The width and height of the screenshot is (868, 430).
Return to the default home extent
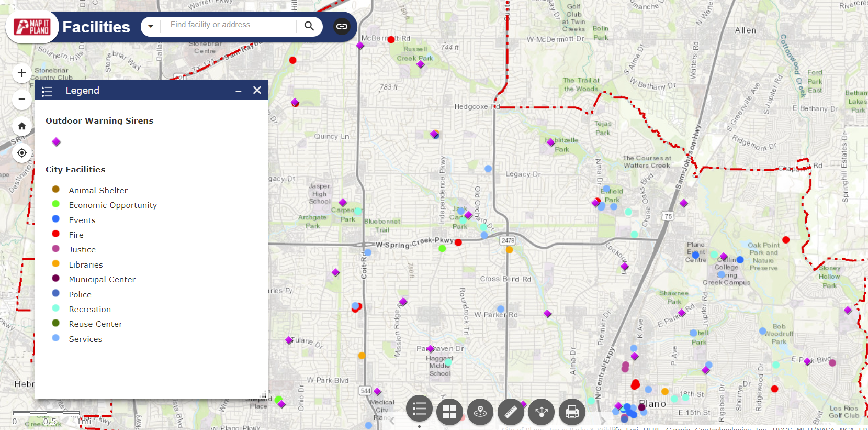pyautogui.click(x=22, y=126)
